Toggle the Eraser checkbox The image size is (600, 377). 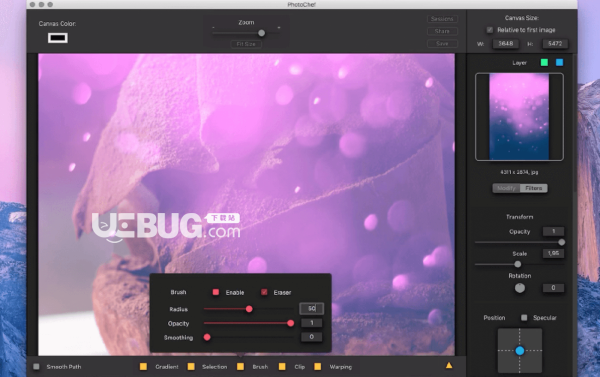click(264, 292)
